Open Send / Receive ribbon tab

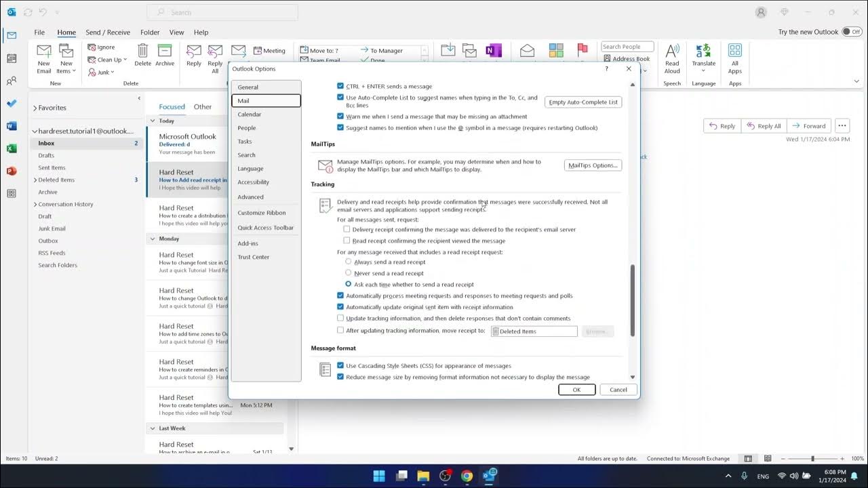pyautogui.click(x=108, y=32)
